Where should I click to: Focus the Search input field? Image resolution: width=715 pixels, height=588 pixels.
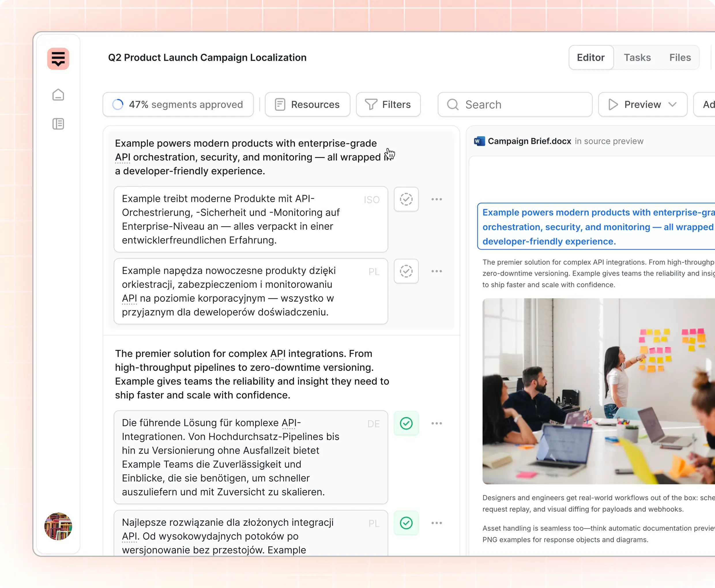tap(515, 105)
